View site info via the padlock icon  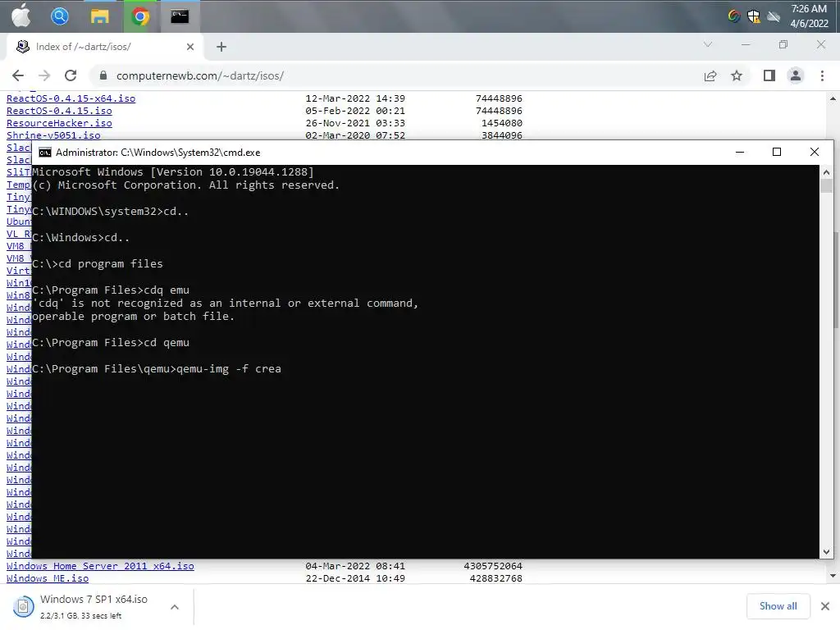[103, 75]
